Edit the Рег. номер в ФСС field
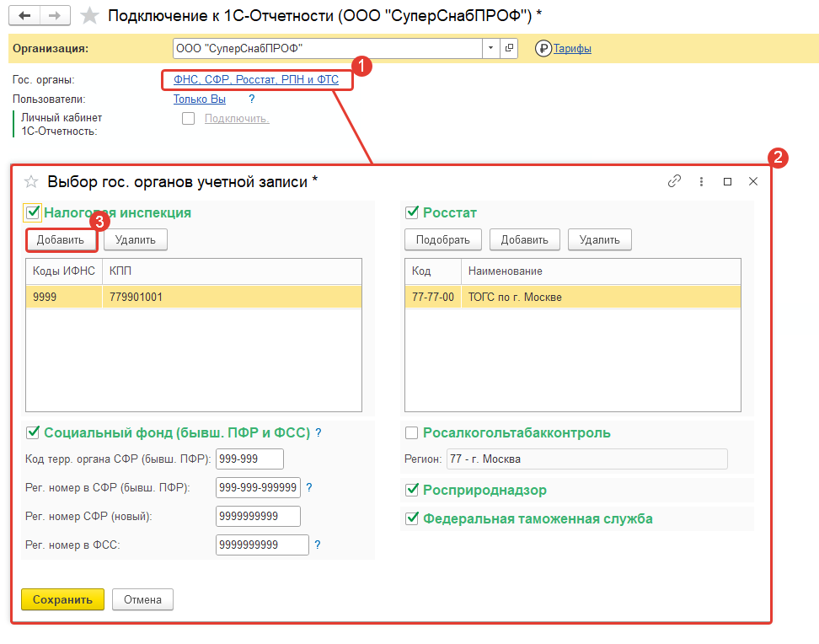The width and height of the screenshot is (819, 644). tap(262, 545)
